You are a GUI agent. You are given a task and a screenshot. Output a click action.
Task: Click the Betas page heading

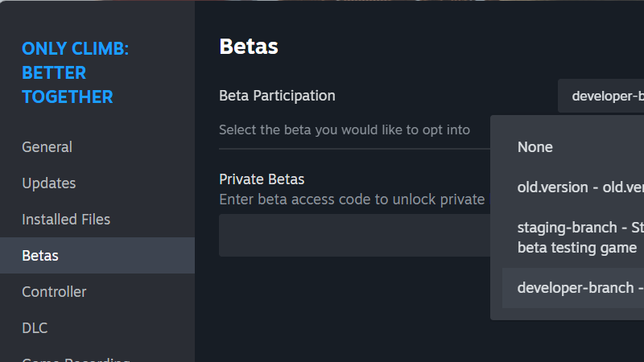click(x=249, y=47)
